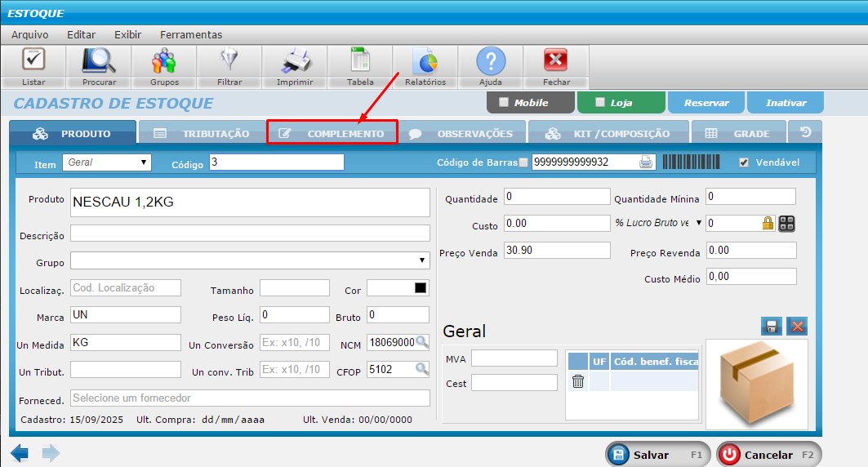This screenshot has height=467, width=868.
Task: Click the Procurar magnifier toolbar icon
Action: coord(99,62)
